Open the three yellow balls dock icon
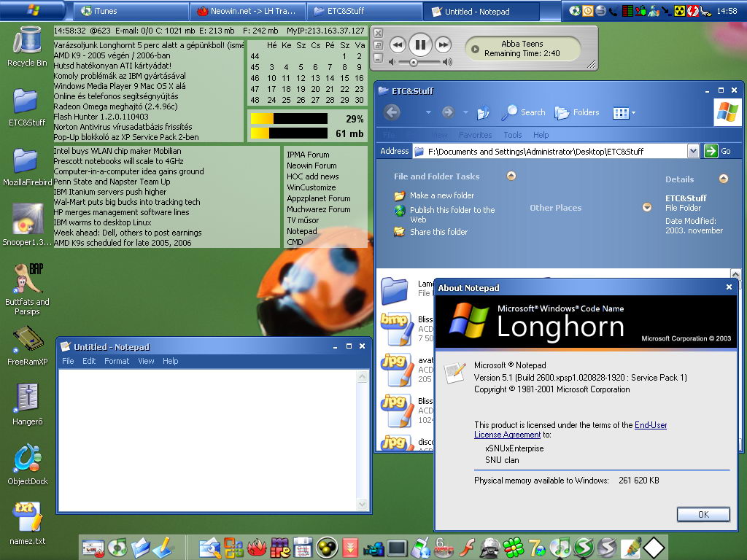 (x=327, y=548)
